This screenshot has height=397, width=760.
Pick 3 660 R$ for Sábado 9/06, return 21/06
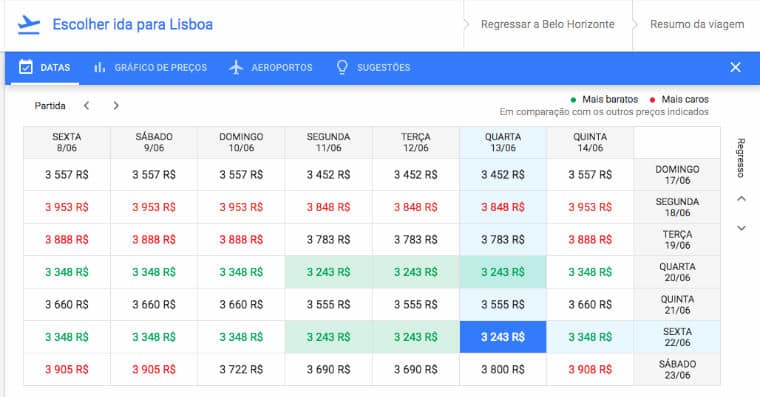point(154,304)
